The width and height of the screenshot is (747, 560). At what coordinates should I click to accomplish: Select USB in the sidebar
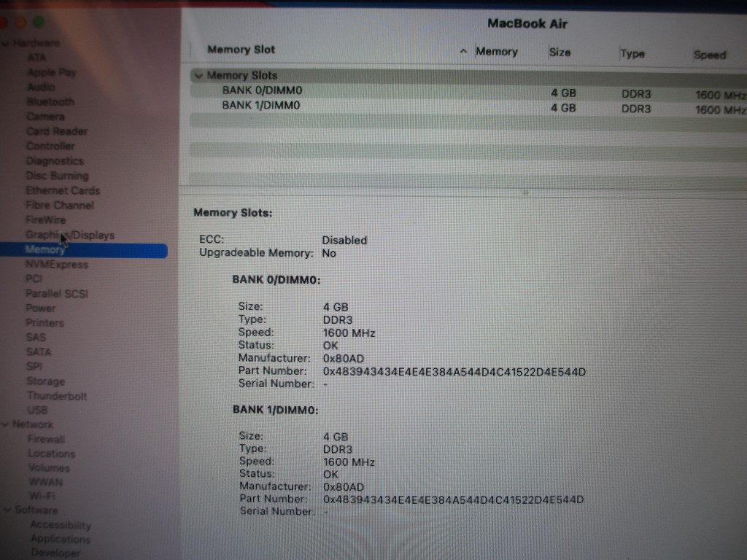(x=37, y=410)
